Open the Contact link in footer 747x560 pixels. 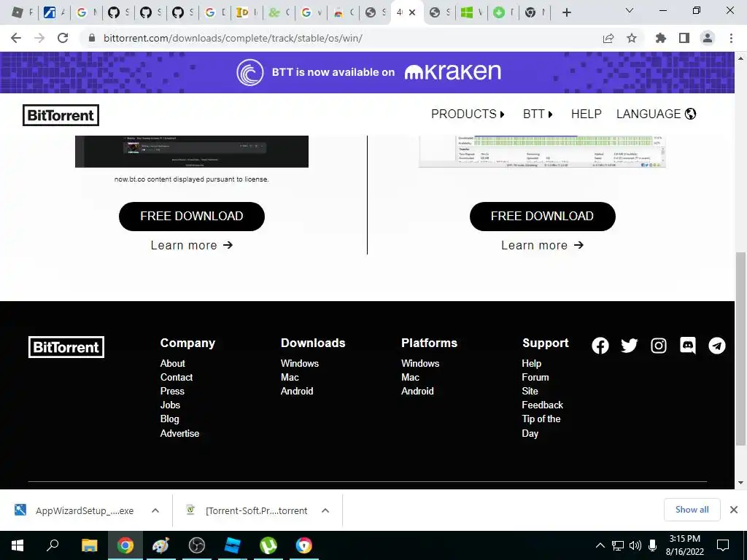click(177, 377)
